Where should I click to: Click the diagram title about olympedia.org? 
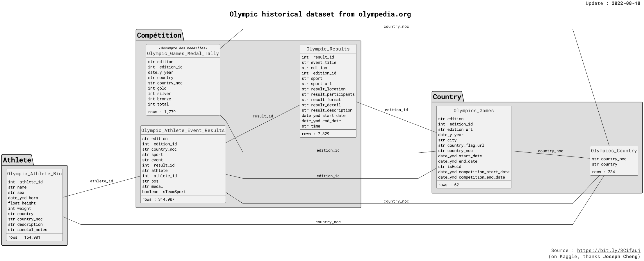coord(320,14)
